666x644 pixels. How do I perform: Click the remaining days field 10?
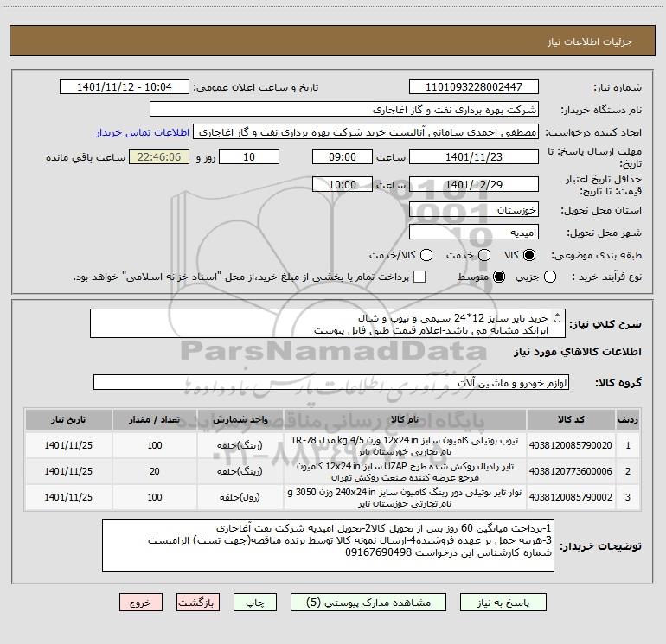click(x=249, y=156)
